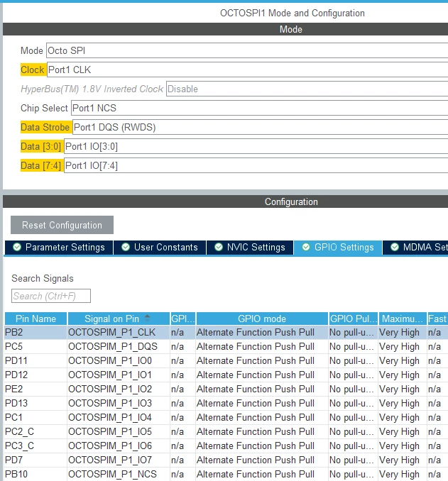Click the OCTOSPIM_P1_IO6 signal cell

(x=119, y=446)
